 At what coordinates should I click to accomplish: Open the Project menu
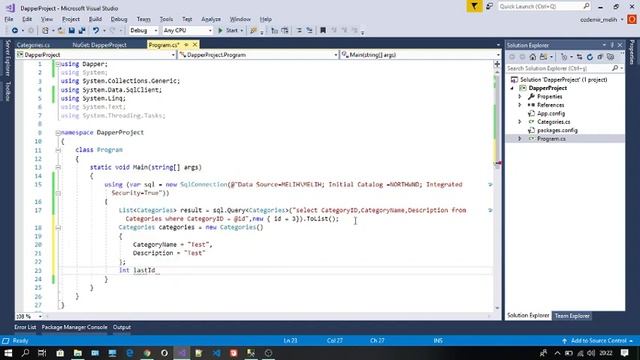(71, 19)
